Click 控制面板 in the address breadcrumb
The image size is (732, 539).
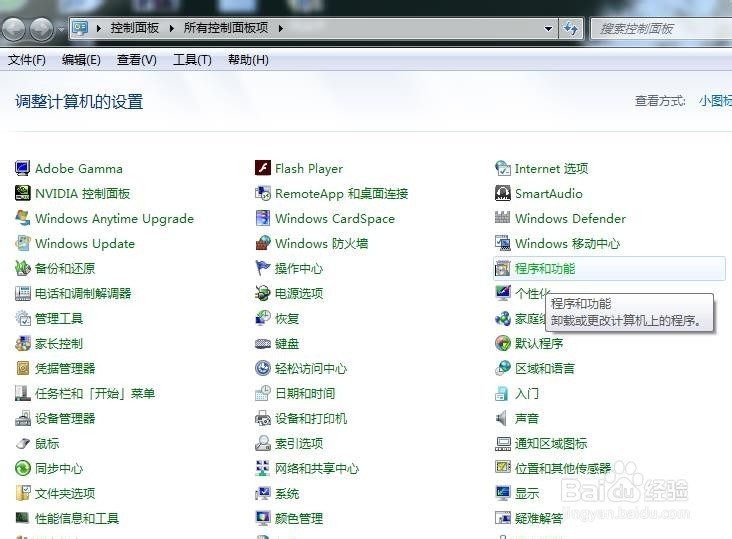click(x=134, y=28)
